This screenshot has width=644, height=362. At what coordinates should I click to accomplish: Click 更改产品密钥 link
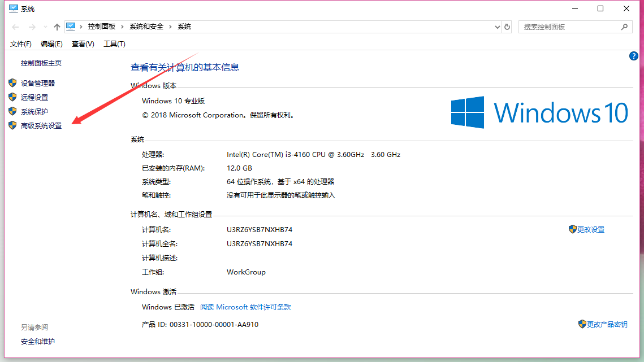[x=607, y=325]
